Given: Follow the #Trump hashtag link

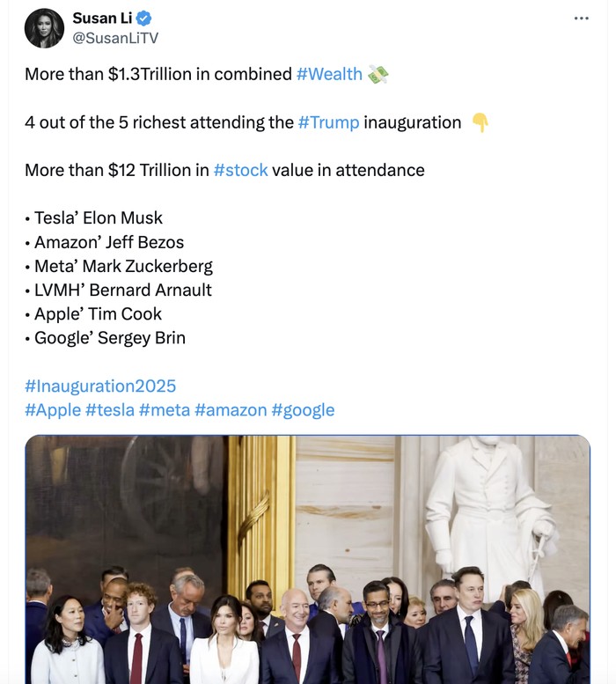Looking at the screenshot, I should click(328, 122).
